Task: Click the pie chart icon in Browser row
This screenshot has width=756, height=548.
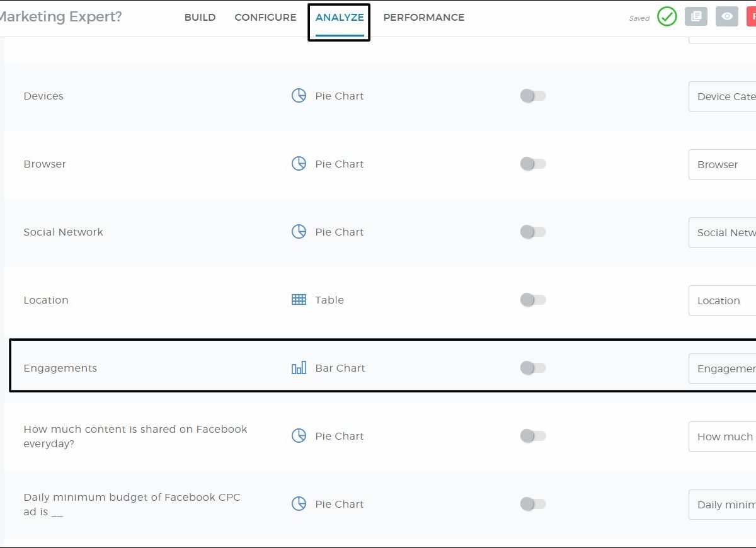Action: (x=299, y=164)
